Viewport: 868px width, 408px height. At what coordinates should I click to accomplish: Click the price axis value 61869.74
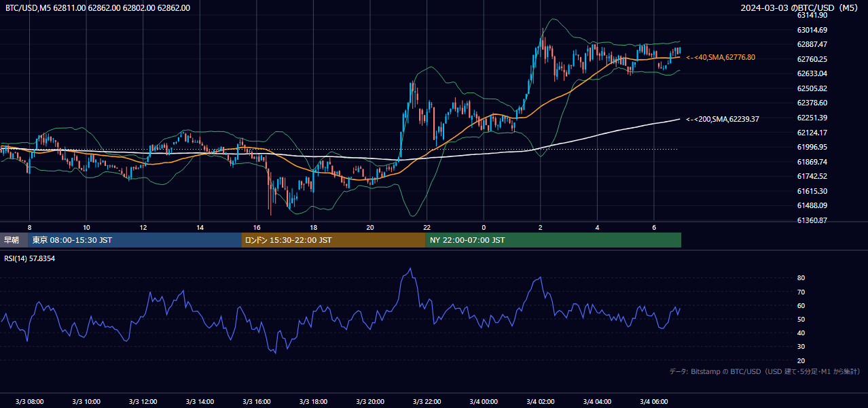click(x=812, y=162)
